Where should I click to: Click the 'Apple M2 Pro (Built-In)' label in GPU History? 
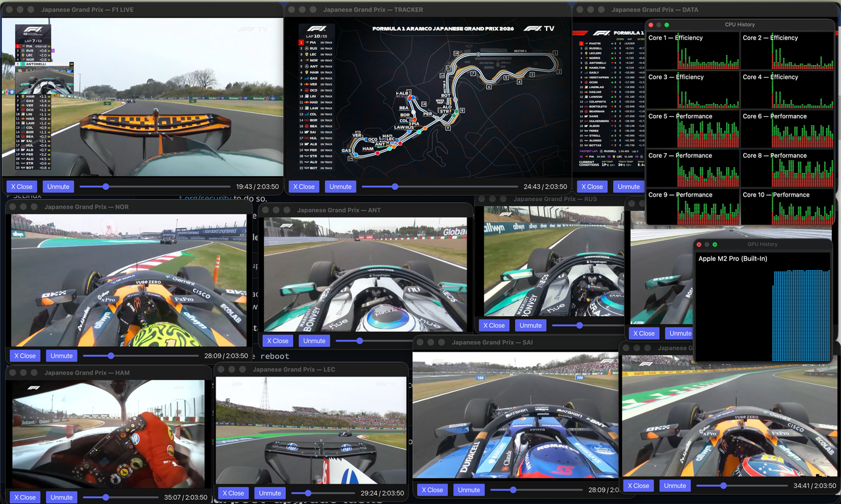[x=733, y=258]
